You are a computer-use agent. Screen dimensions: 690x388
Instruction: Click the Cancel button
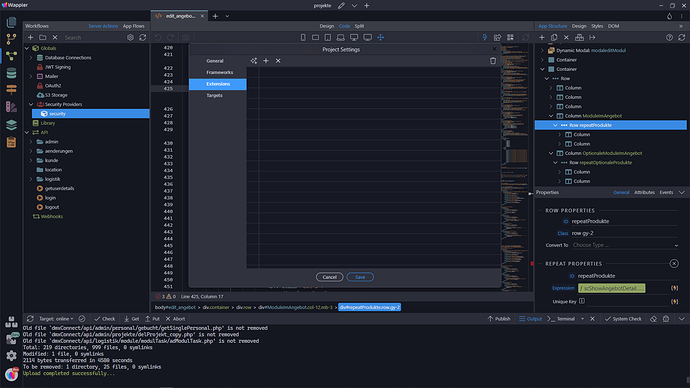tap(330, 277)
